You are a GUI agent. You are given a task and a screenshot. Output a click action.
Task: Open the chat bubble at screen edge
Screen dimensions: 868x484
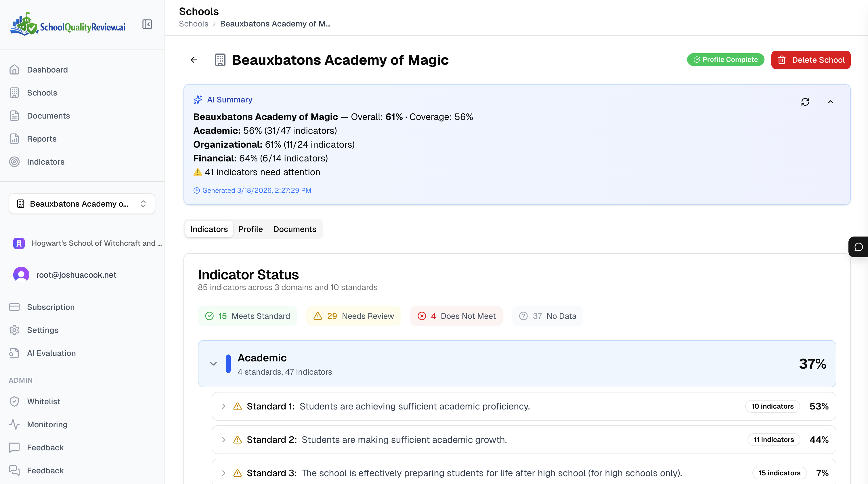(x=859, y=246)
